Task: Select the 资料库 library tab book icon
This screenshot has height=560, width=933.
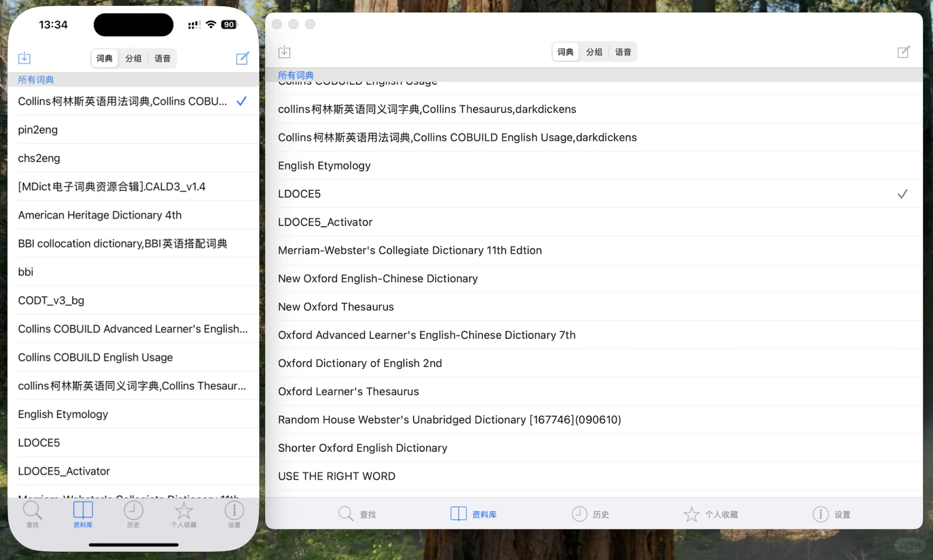Action: [458, 513]
